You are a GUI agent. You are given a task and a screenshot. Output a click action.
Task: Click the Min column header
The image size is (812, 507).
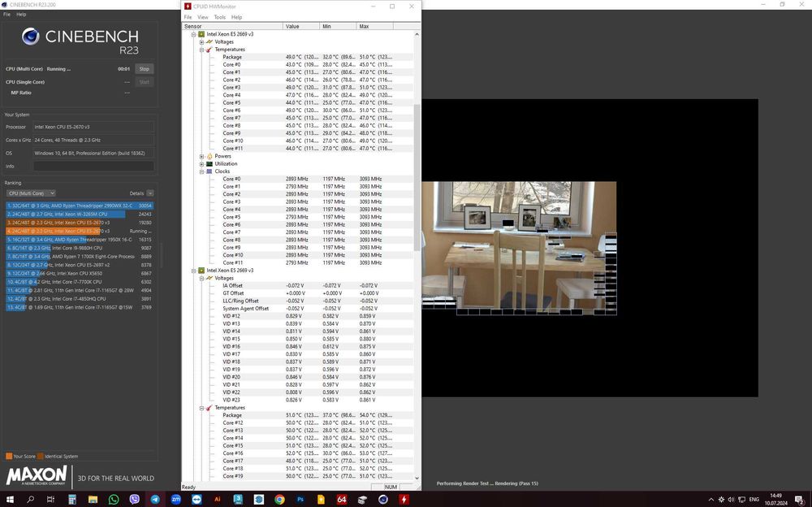point(338,26)
